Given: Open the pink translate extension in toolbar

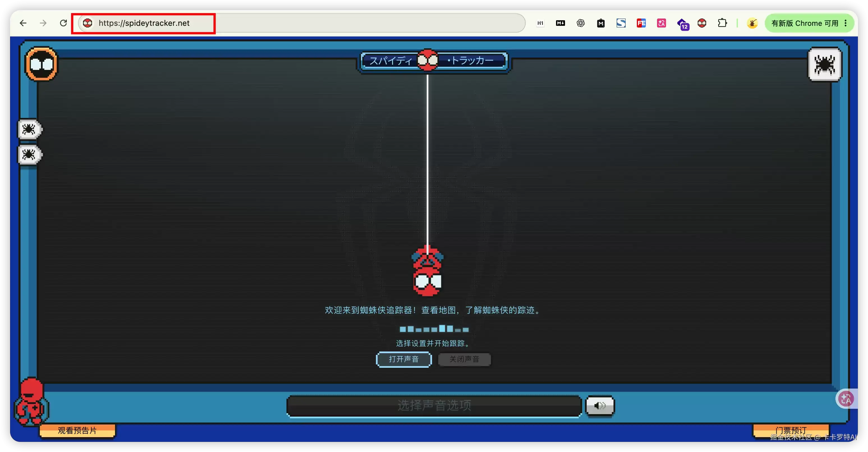Looking at the screenshot, I should point(662,23).
